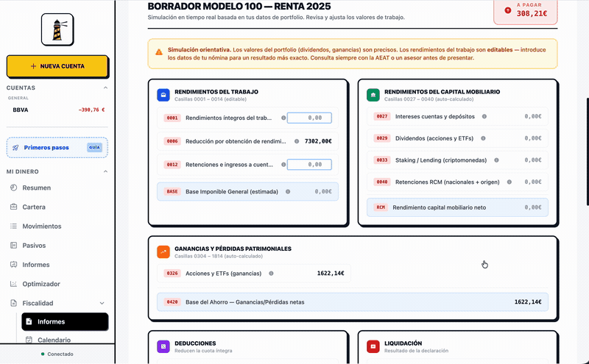Open the Primeros pasos guide
The width and height of the screenshot is (589, 364).
click(x=57, y=148)
